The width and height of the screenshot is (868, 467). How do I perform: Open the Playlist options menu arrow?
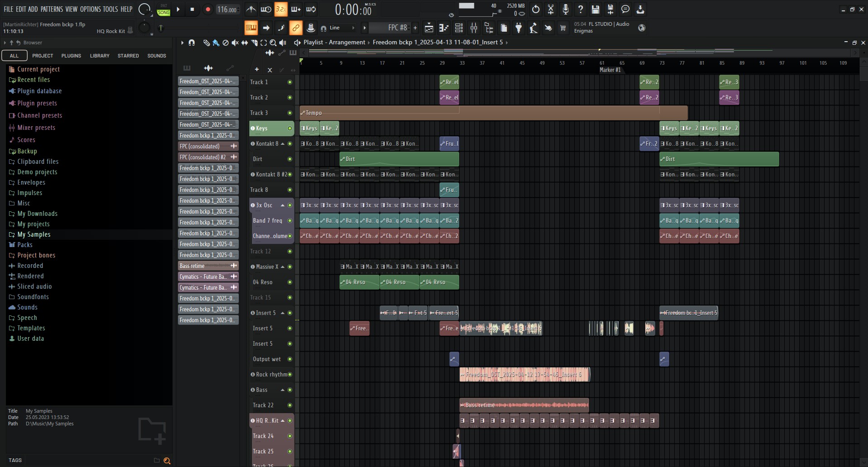(182, 43)
